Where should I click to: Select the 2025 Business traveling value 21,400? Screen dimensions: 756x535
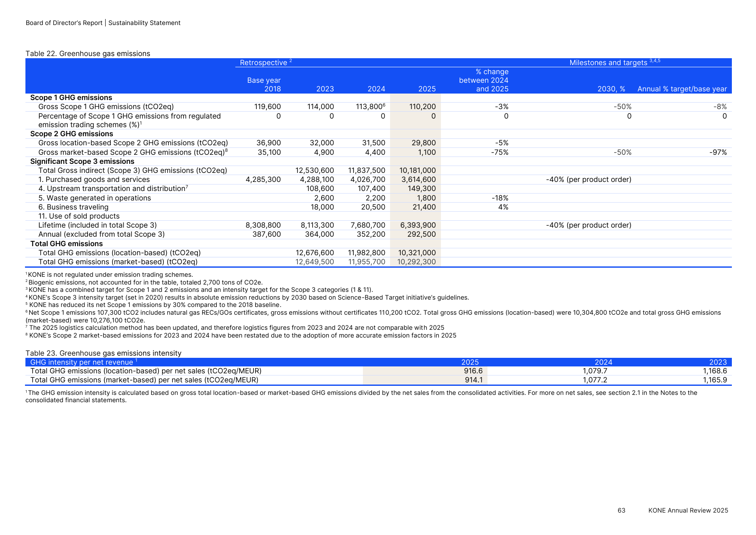click(423, 207)
